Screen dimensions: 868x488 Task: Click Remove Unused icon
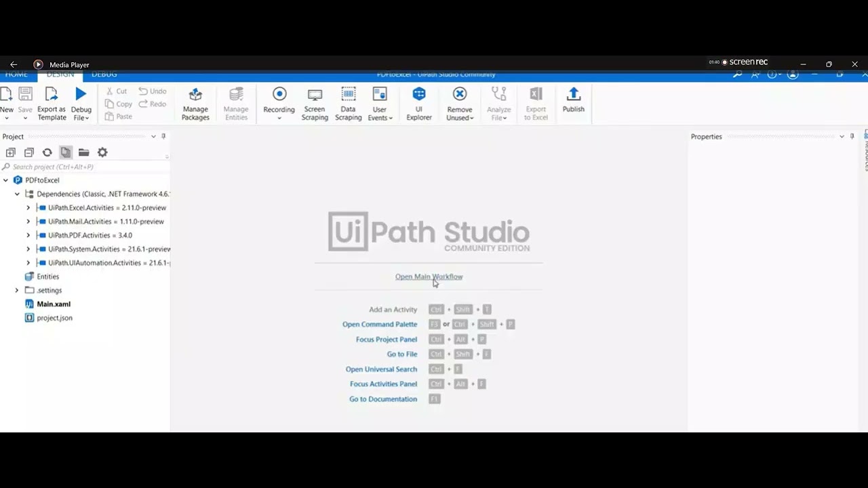click(460, 94)
